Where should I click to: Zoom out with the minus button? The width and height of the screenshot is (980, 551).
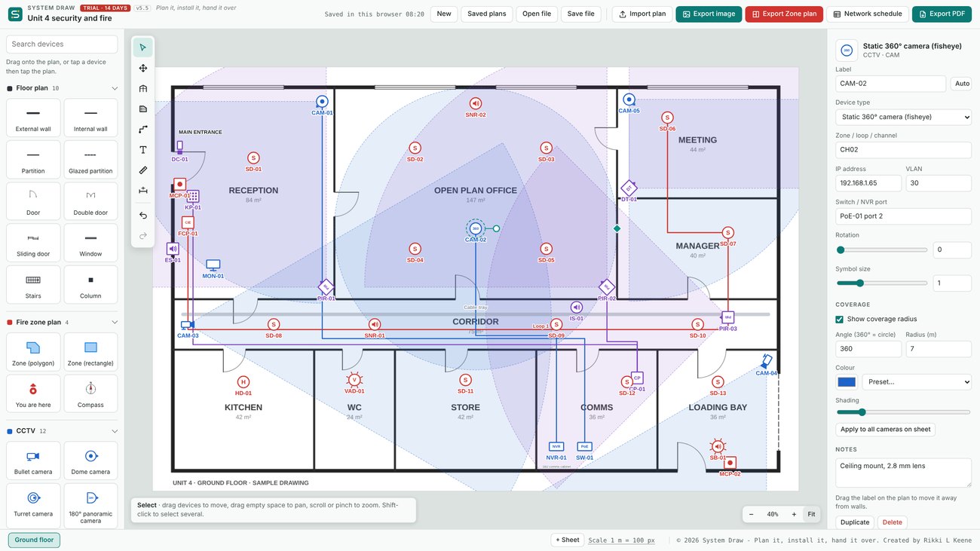751,514
